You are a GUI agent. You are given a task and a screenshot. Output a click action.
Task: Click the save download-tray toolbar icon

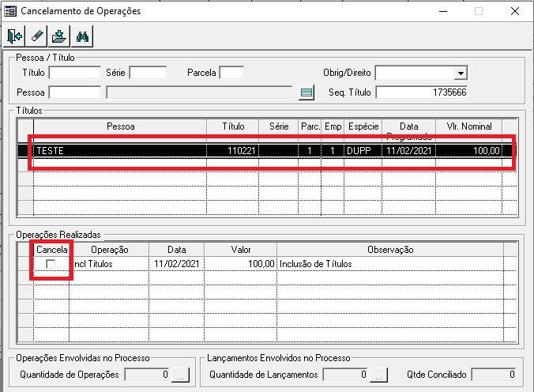click(x=59, y=36)
